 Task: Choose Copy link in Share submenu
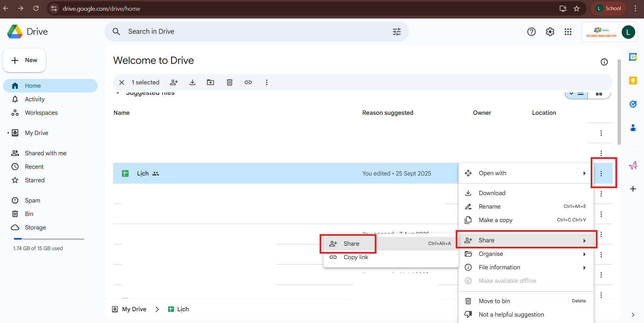[356, 257]
